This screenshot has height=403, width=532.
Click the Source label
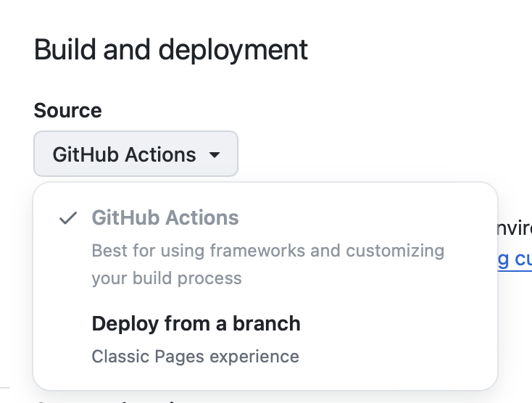(67, 110)
